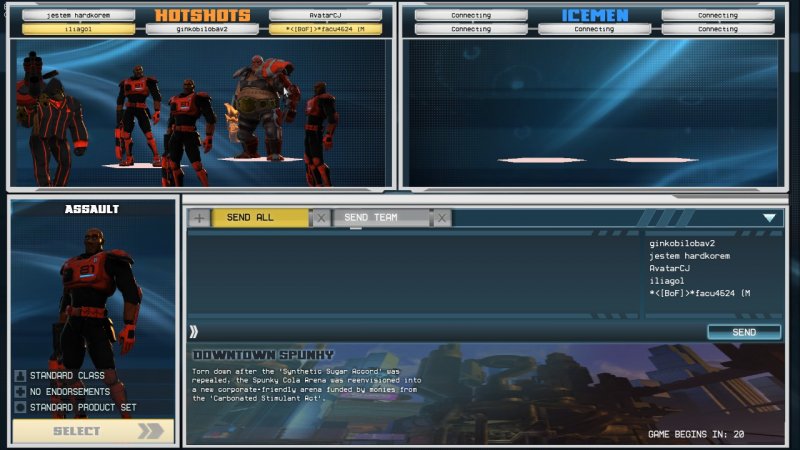Click ginkobilobav2 in the chat player list
800x450 pixels.
pyautogui.click(x=682, y=243)
